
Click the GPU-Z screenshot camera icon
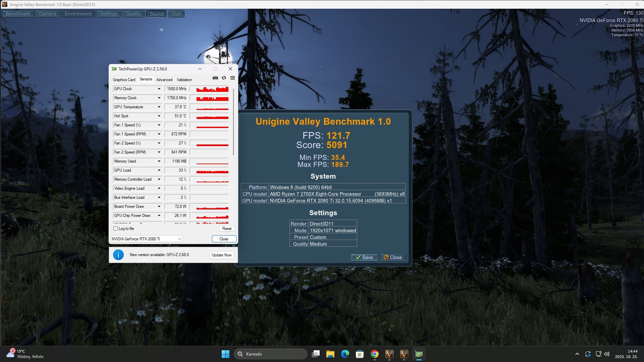(215, 78)
